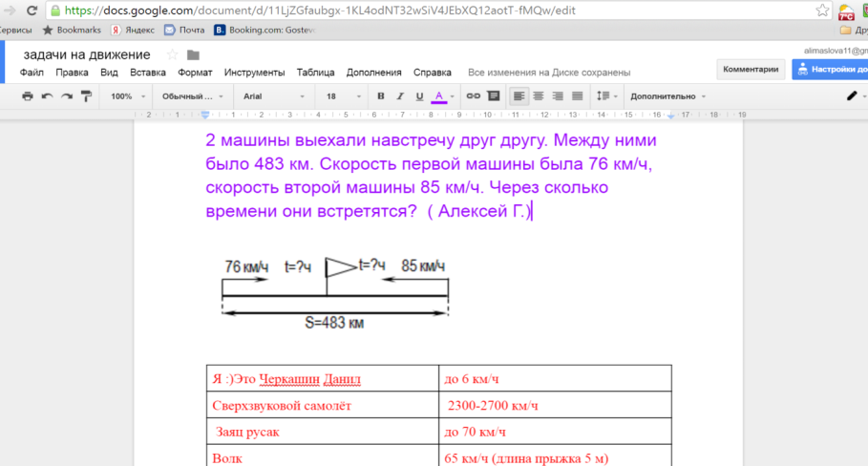Toggle Italic formatting
Screen dimensions: 868x466
point(400,96)
